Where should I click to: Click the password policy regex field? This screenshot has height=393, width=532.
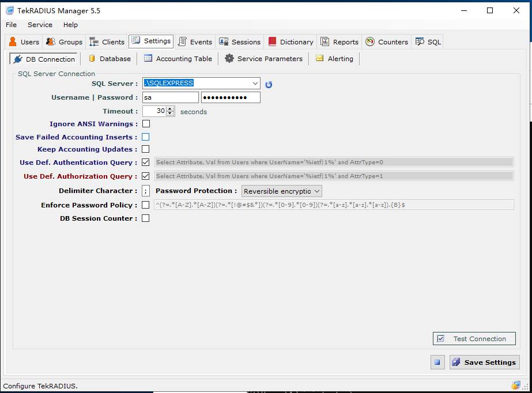coord(334,205)
